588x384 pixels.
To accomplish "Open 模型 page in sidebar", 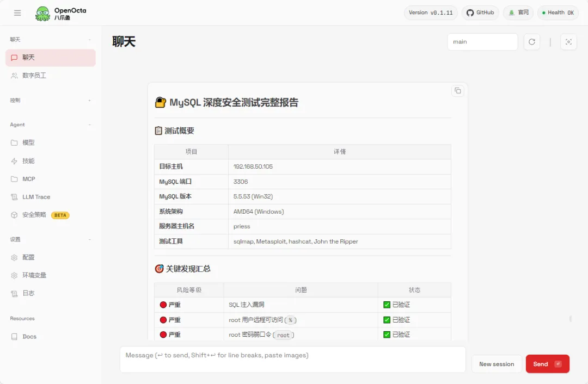I will pos(51,143).
